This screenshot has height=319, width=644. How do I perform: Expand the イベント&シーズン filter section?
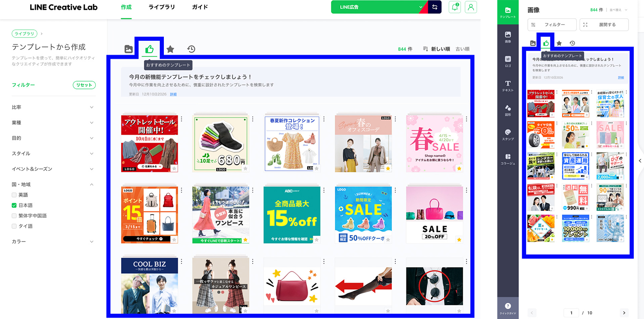(x=53, y=169)
